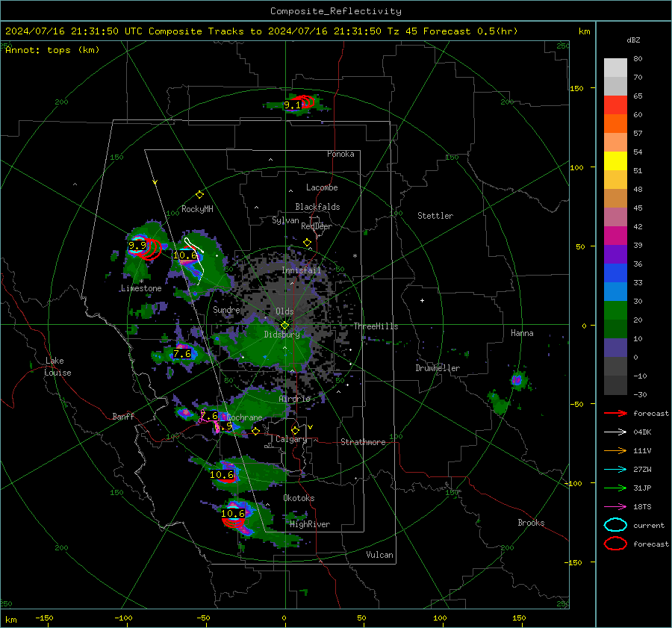
Task: Click the Airdrie label
Action: point(294,399)
